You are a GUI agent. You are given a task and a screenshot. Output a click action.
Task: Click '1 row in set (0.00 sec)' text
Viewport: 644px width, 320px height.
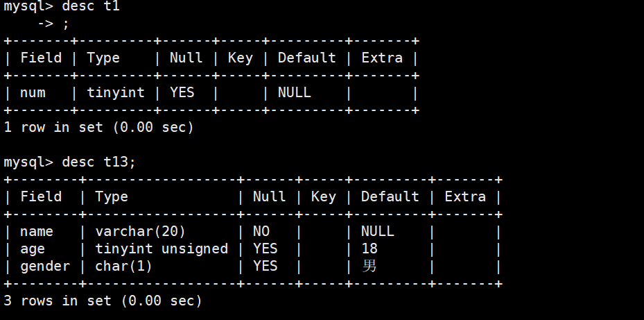tap(98, 127)
